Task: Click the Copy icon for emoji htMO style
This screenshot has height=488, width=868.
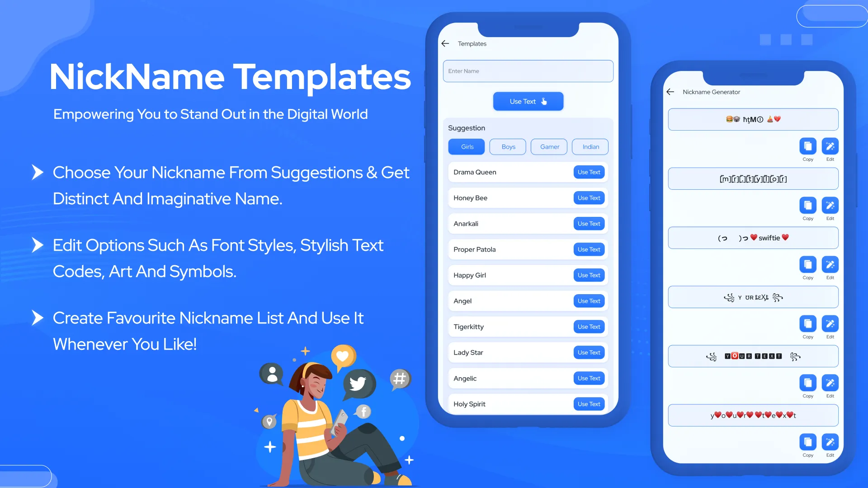Action: click(x=807, y=146)
